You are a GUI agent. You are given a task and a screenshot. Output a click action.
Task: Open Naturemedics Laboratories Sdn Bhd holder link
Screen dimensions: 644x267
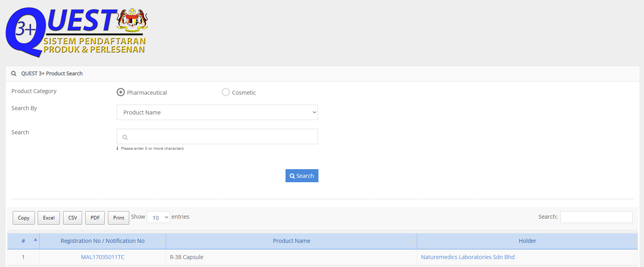(x=468, y=257)
